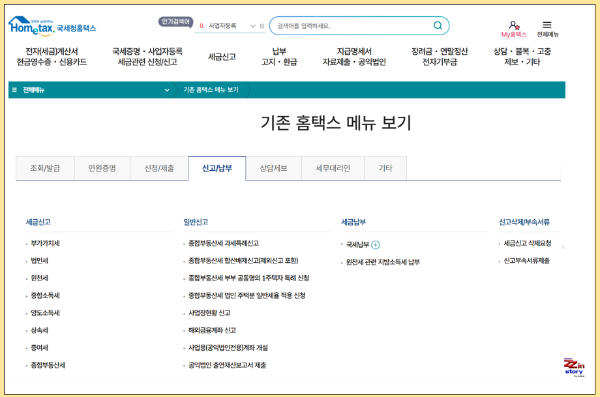Click the Hometax logo
600x397 pixels.
[52, 26]
